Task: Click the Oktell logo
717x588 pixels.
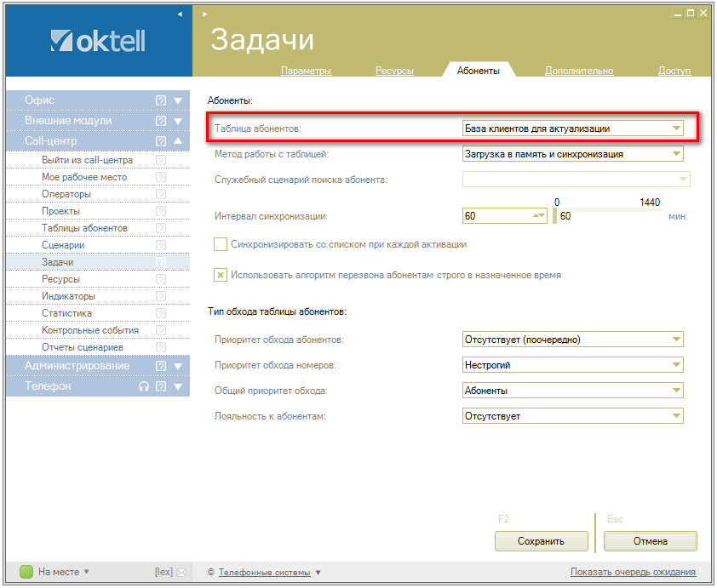Action: (97, 40)
